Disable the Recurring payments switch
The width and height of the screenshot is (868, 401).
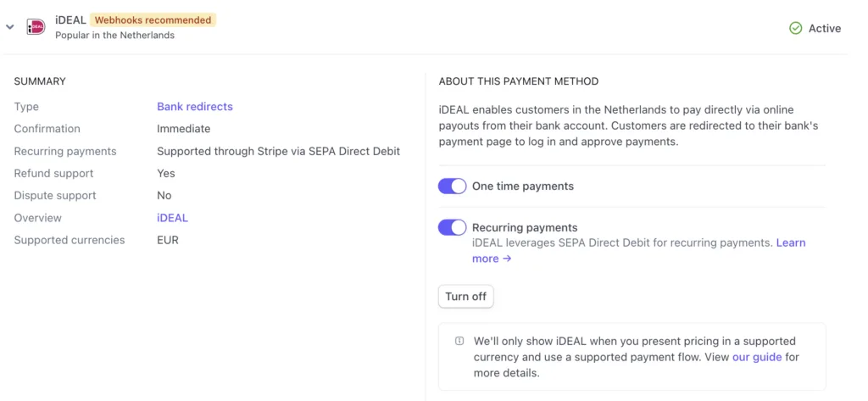453,227
